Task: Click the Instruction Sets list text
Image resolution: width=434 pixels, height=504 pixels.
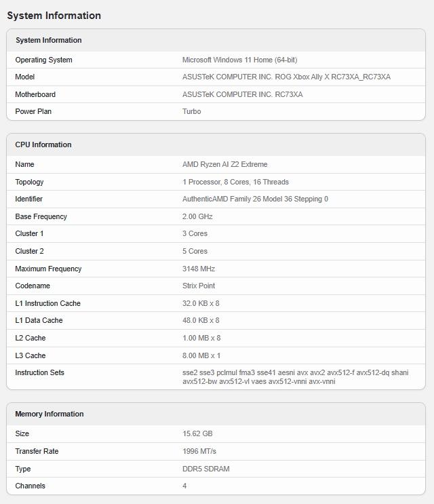Action: click(295, 376)
